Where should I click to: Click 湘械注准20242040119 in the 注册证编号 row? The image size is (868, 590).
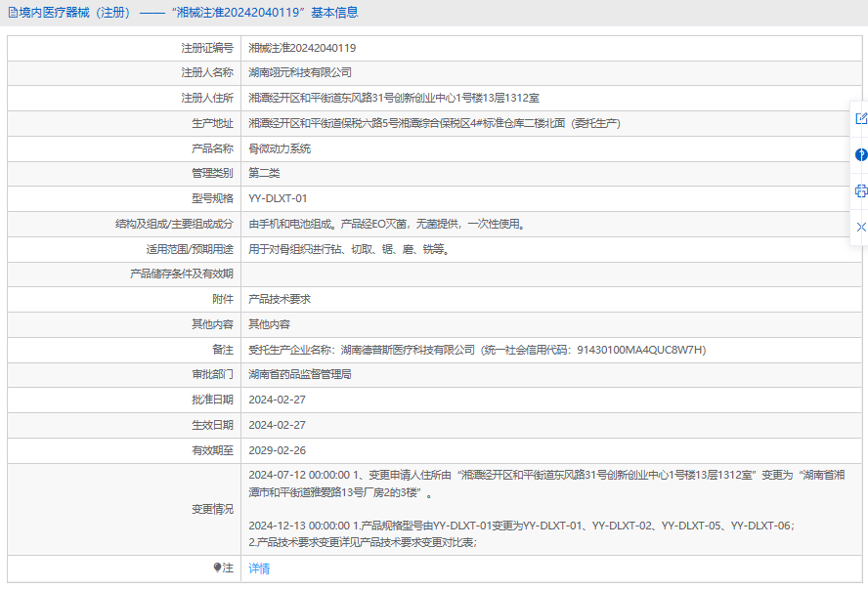[x=302, y=48]
